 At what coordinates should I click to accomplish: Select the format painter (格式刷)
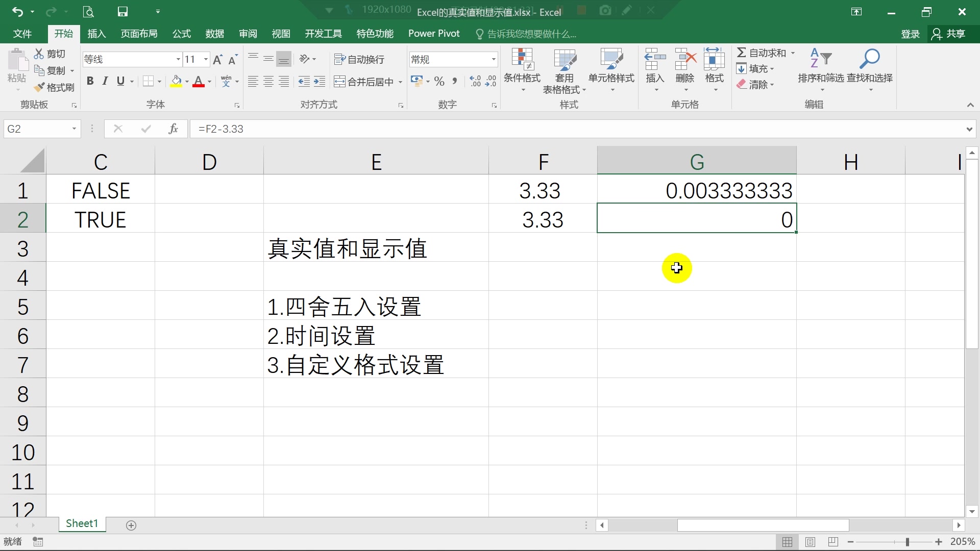pos(54,87)
